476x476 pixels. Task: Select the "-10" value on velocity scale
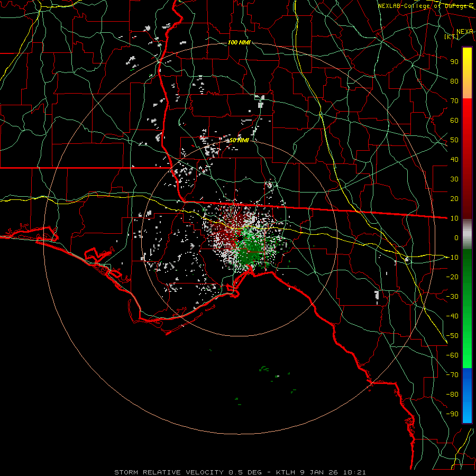452,258
